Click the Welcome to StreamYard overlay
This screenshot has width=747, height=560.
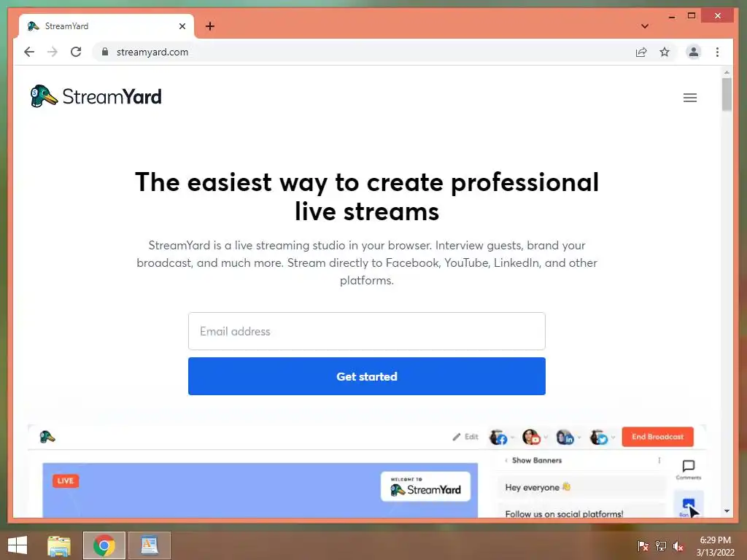tap(425, 486)
